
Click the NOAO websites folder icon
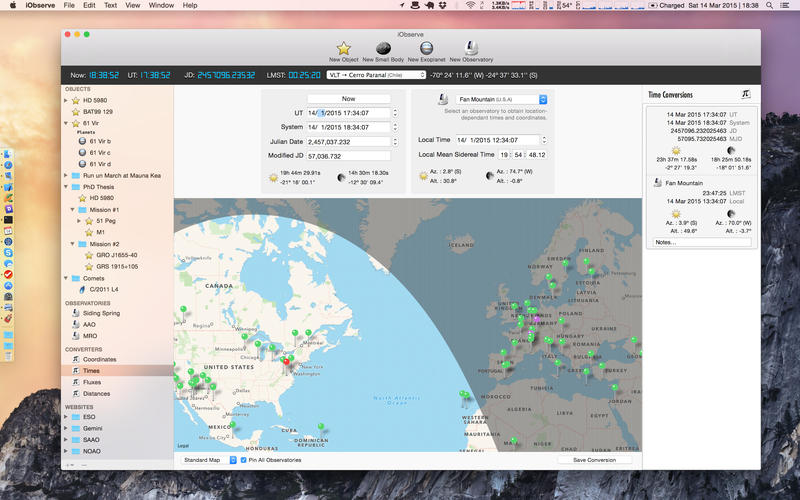(x=76, y=451)
